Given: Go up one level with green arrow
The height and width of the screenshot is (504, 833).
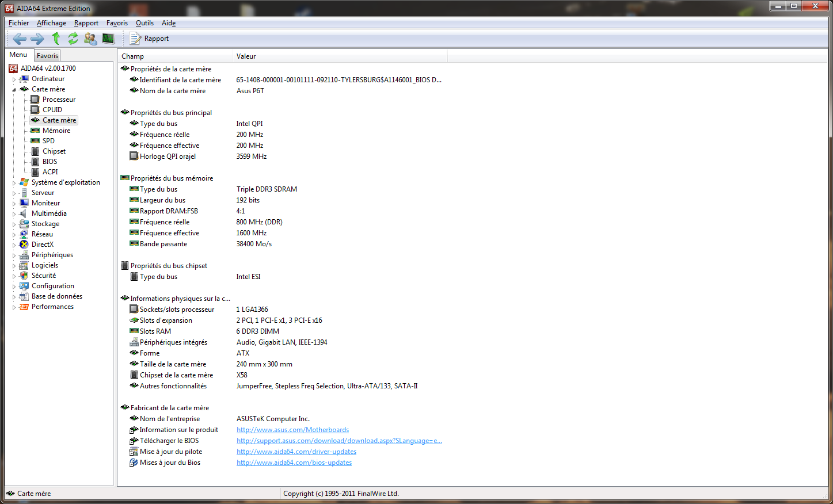Looking at the screenshot, I should click(56, 39).
